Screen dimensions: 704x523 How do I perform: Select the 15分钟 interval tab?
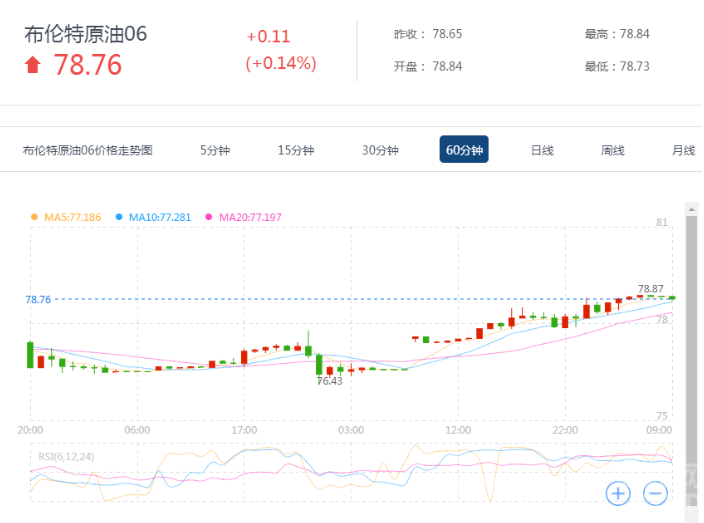click(x=296, y=150)
